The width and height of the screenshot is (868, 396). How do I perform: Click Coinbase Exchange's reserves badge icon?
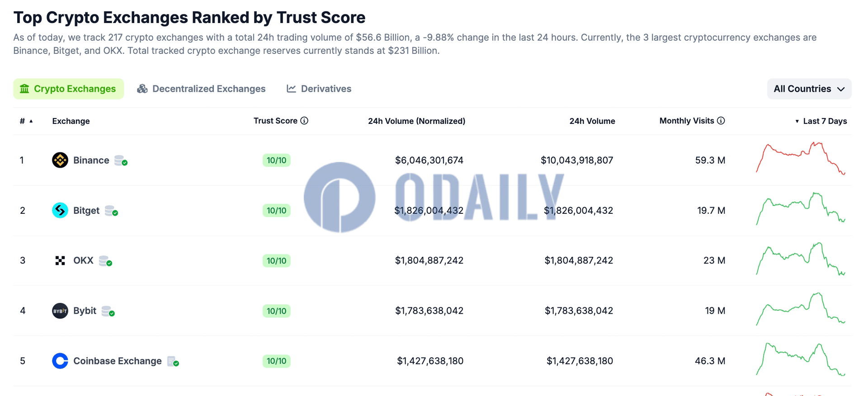pyautogui.click(x=173, y=361)
